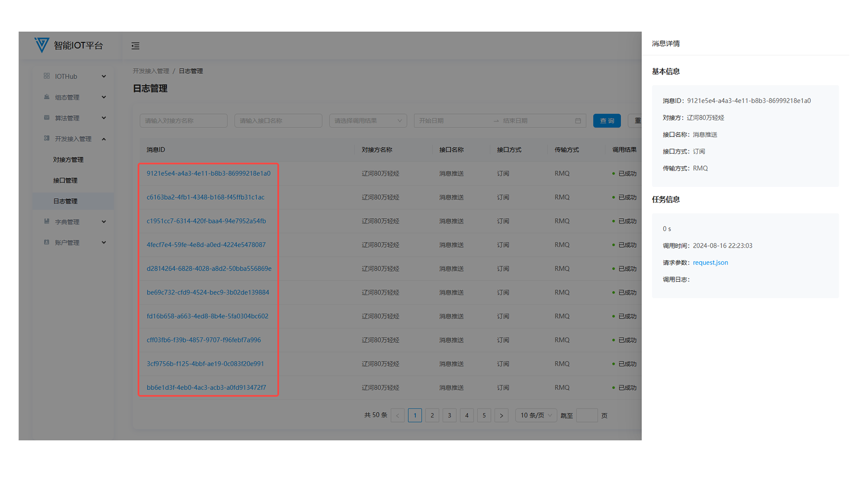Open the 10 条/页 page size dropdown
The width and height of the screenshot is (868, 488).
click(536, 415)
